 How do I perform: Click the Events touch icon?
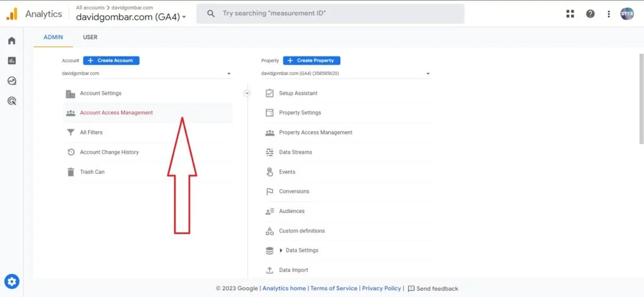click(x=269, y=172)
